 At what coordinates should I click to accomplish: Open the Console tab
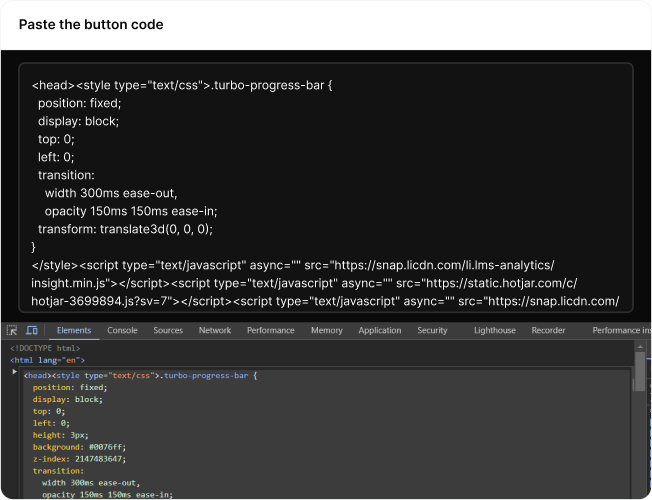pyautogui.click(x=122, y=331)
